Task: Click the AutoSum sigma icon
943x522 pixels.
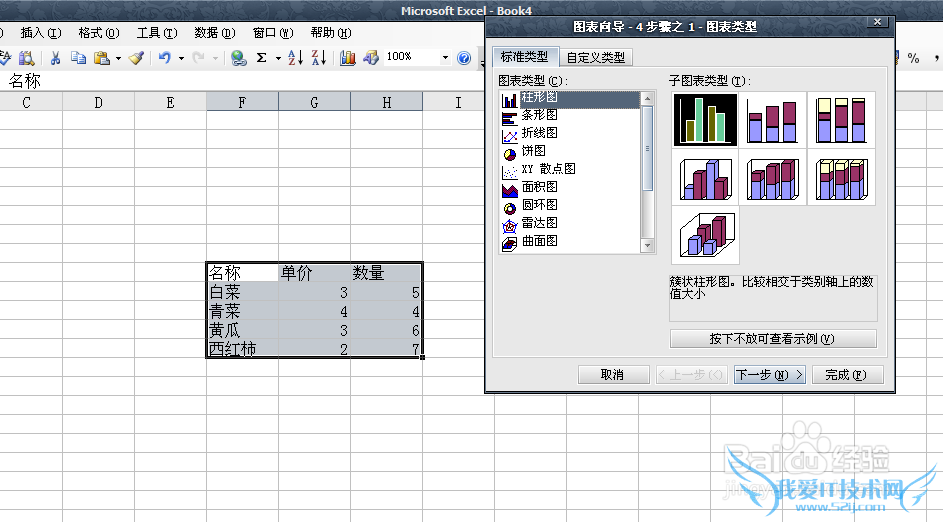Action: [x=261, y=58]
